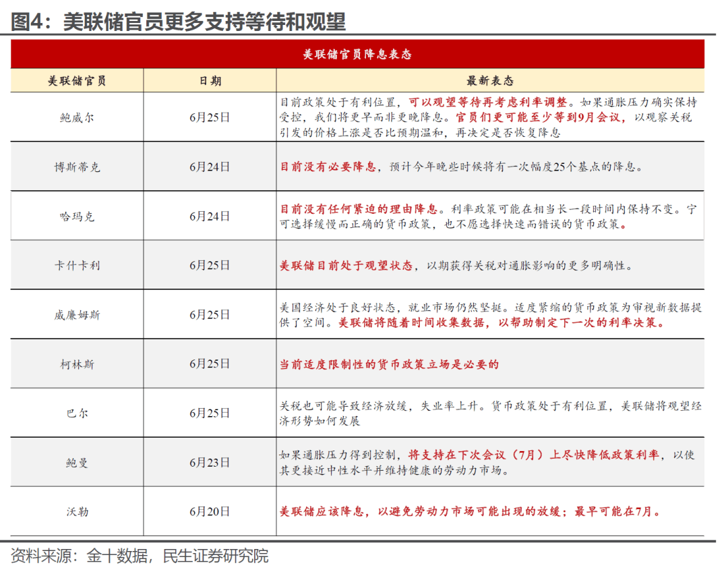Select the name cell 鲍威尔
728x578 pixels.
click(77, 117)
